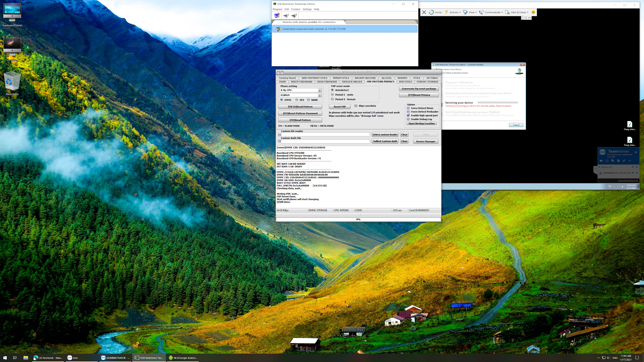Click the session list pop-out icon
The height and width of the screenshot is (362, 644).
[x=632, y=167]
